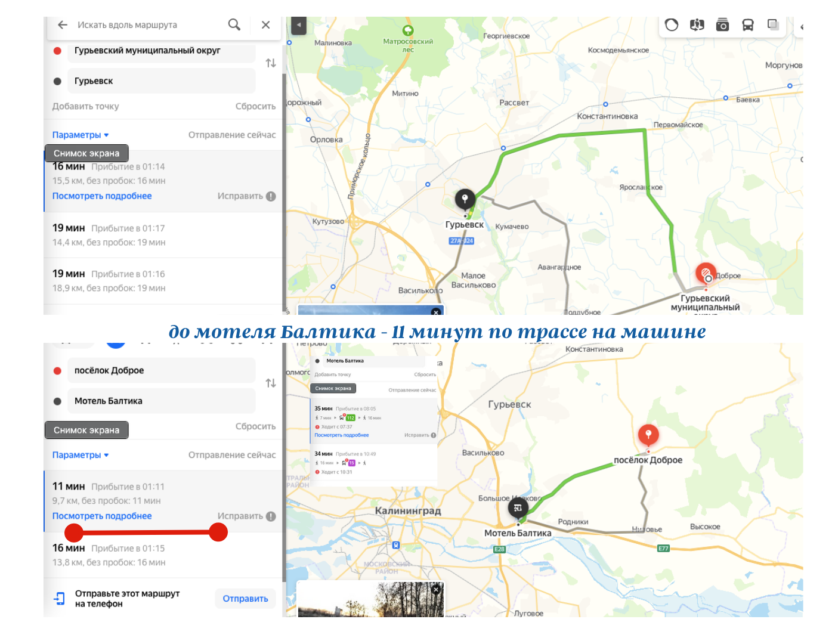Click the red pin near Доброе on the Гурьевск map
835x644 pixels.
[x=706, y=274]
